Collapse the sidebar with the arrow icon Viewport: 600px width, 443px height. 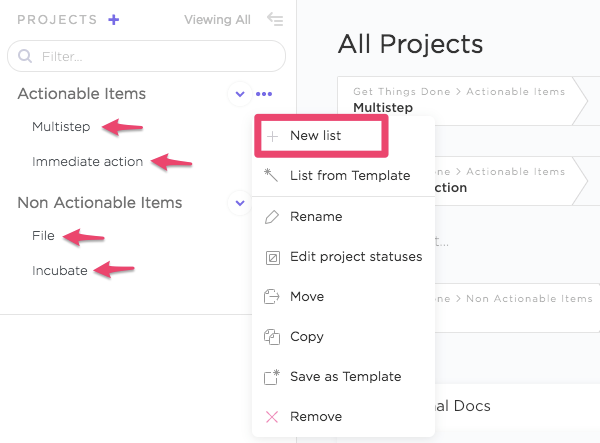pyautogui.click(x=275, y=19)
